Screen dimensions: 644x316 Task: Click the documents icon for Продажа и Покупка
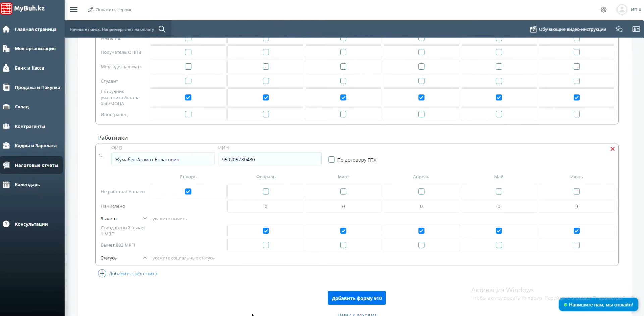click(x=6, y=87)
